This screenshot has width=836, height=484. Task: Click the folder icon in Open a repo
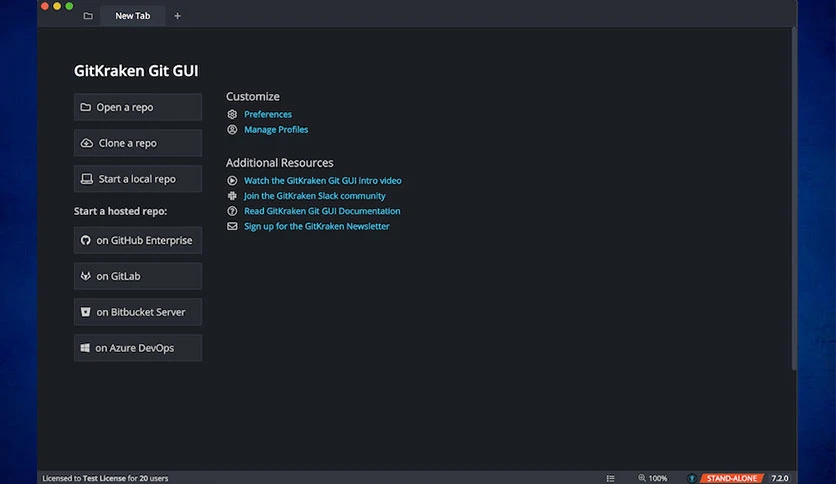[85, 107]
